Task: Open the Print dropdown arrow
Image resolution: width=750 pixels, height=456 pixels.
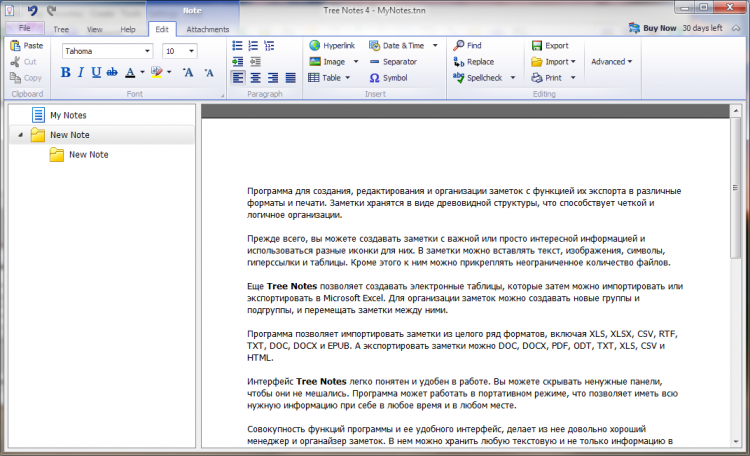Action: pos(573,78)
